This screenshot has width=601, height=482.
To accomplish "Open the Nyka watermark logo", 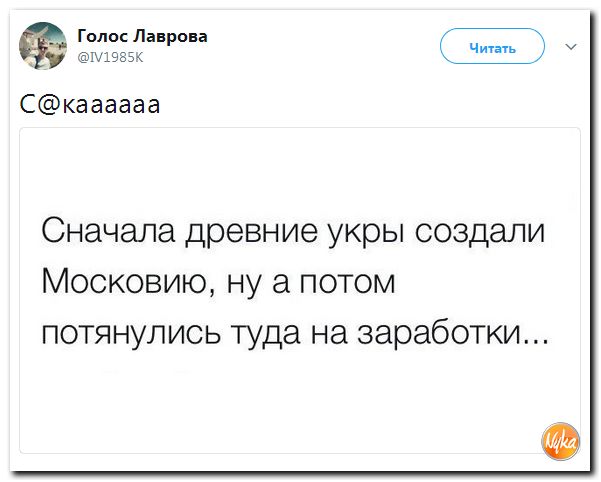I will pos(558,436).
